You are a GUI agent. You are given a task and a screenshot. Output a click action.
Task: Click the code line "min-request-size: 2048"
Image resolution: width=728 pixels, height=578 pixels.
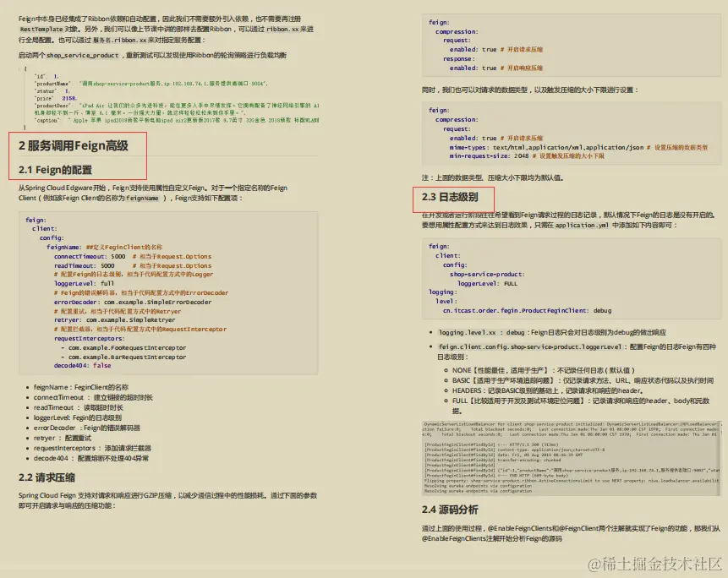pyautogui.click(x=489, y=155)
